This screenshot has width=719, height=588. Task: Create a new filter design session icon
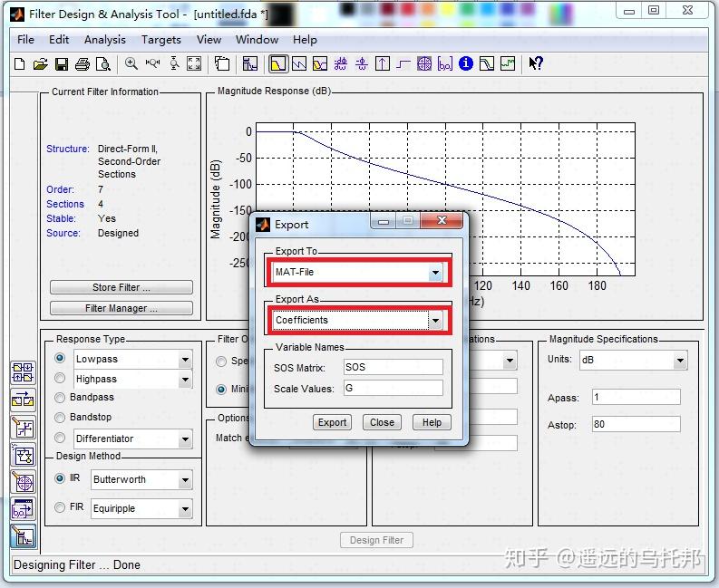pyautogui.click(x=20, y=63)
